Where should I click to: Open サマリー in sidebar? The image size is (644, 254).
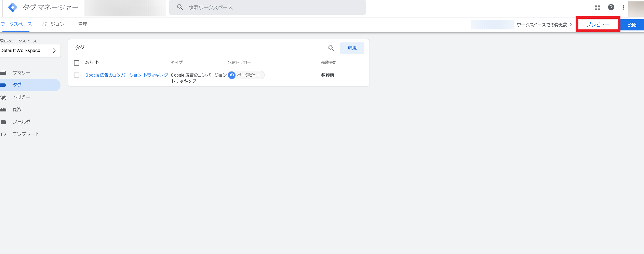coord(22,72)
